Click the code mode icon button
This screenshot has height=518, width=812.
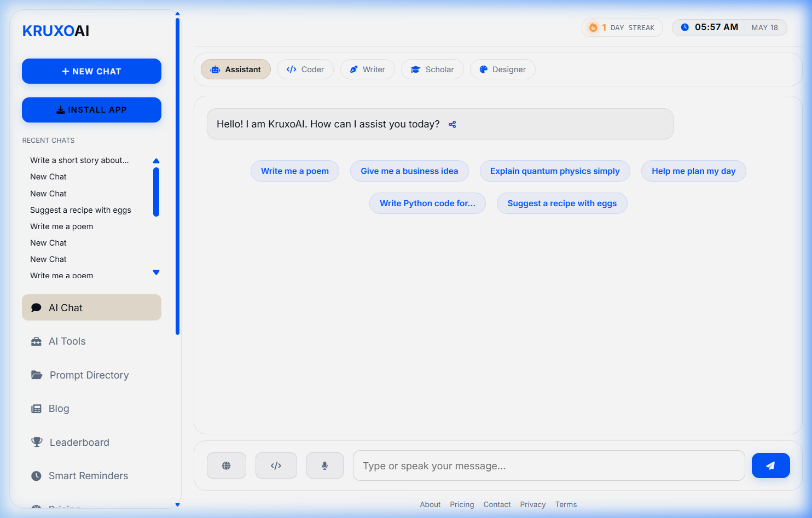(276, 465)
